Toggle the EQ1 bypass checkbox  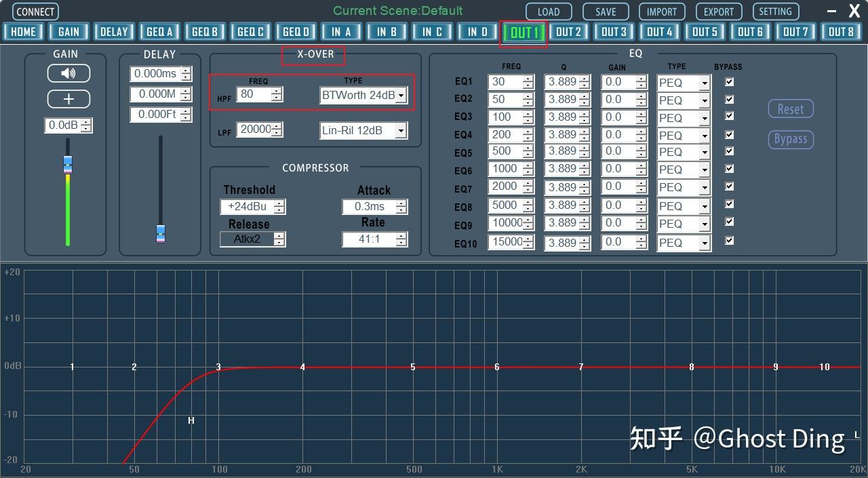click(728, 82)
